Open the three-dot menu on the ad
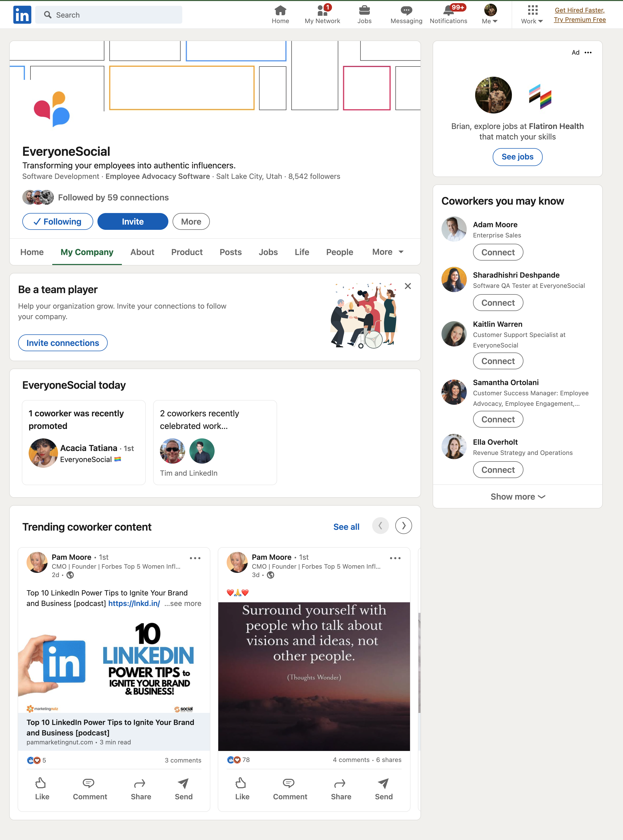 (x=588, y=53)
